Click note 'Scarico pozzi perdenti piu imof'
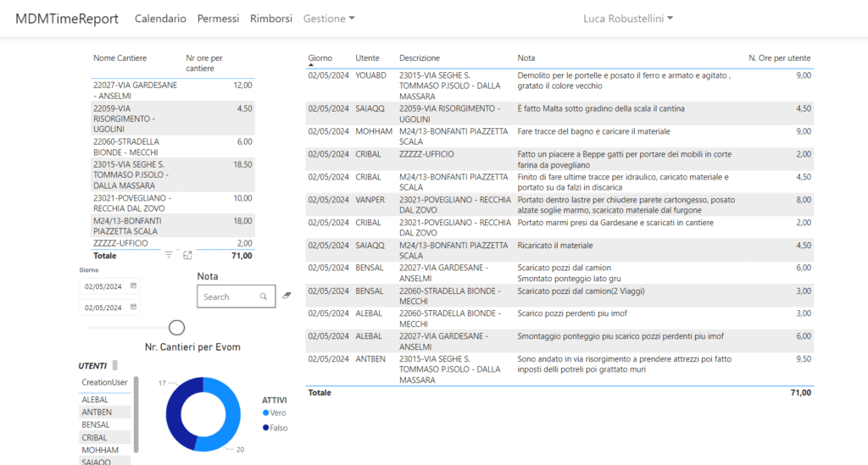 click(572, 313)
